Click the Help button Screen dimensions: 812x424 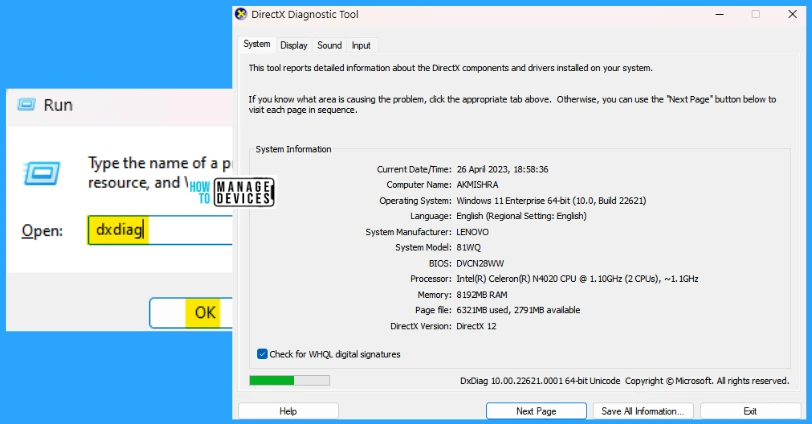point(288,411)
